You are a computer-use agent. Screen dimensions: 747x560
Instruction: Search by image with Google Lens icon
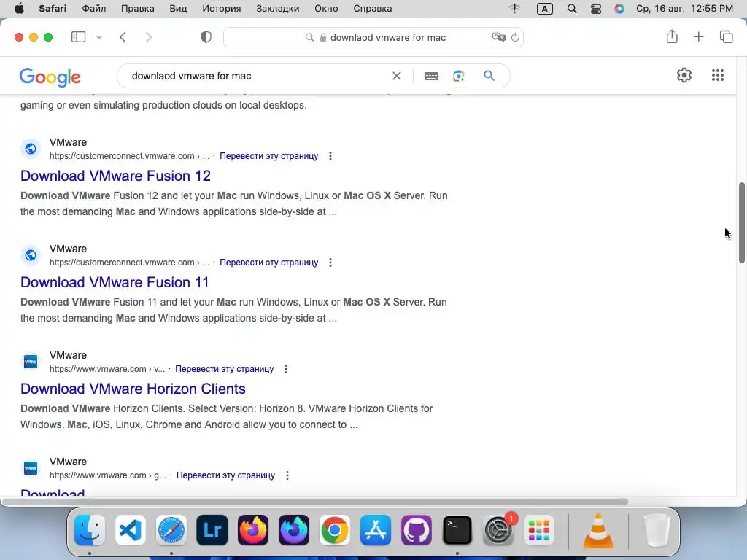(x=459, y=76)
